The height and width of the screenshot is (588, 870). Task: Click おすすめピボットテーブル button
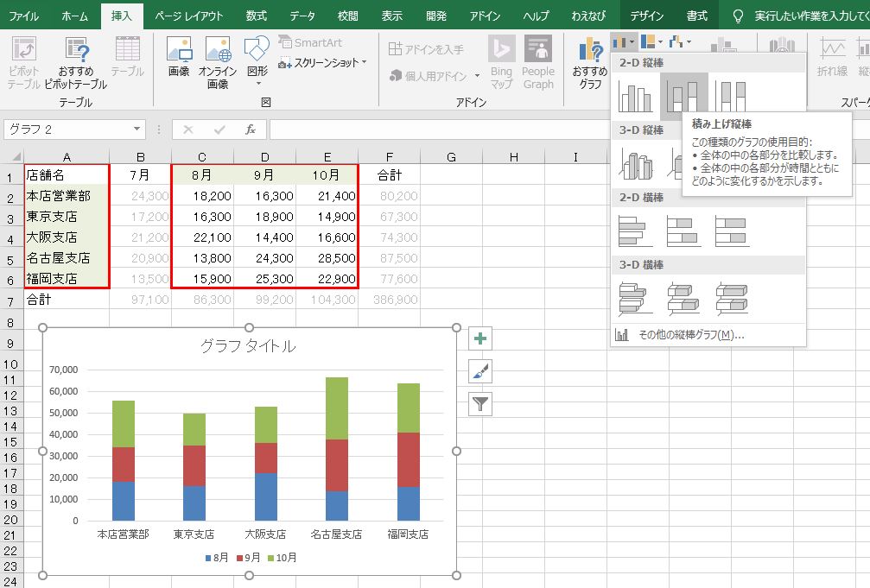76,63
